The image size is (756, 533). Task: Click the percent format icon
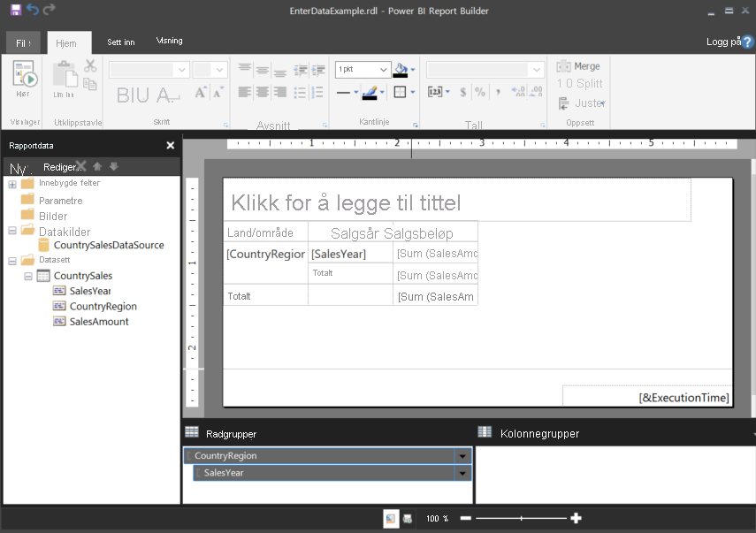tap(480, 92)
